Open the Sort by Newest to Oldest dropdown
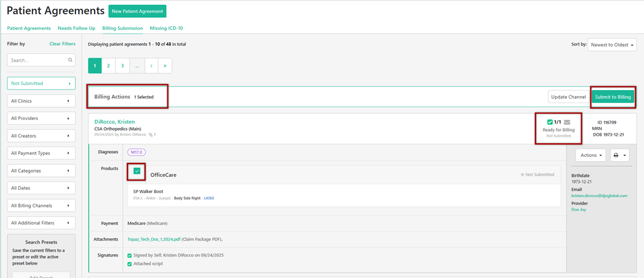644x278 pixels. point(612,45)
